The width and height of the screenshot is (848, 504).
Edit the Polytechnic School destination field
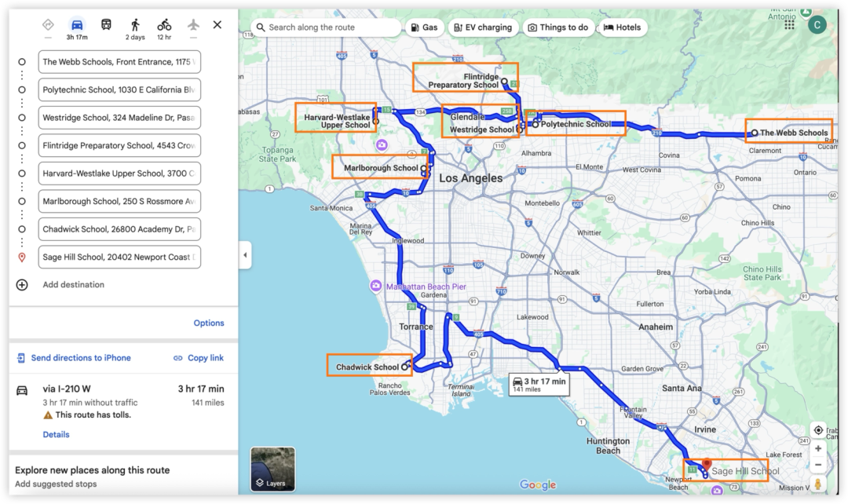119,89
